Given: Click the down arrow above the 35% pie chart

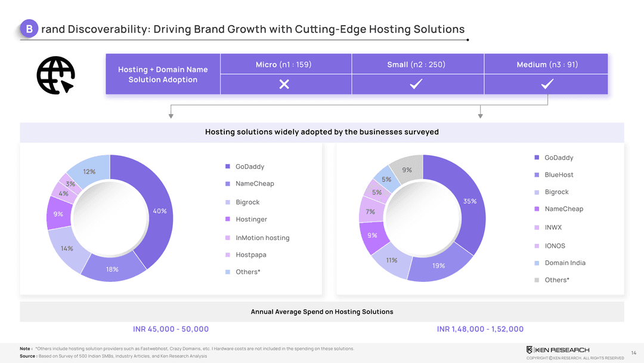Looking at the screenshot, I should pyautogui.click(x=480, y=115).
